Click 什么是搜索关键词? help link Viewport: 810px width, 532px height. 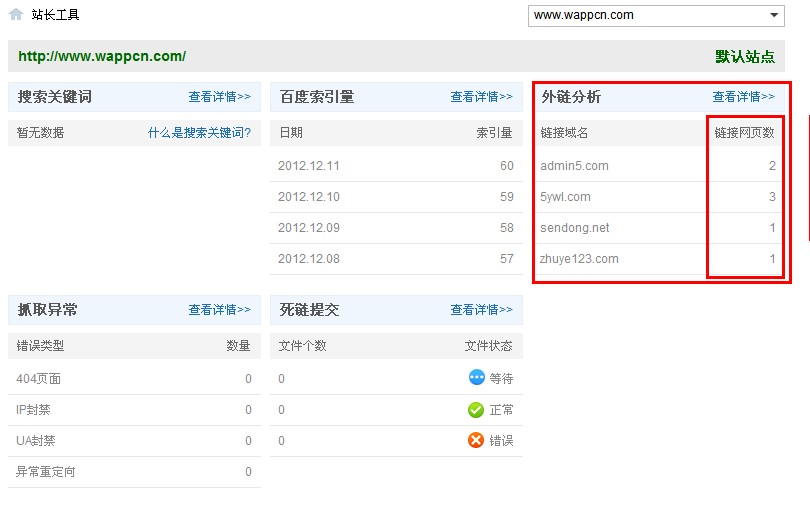pyautogui.click(x=199, y=132)
